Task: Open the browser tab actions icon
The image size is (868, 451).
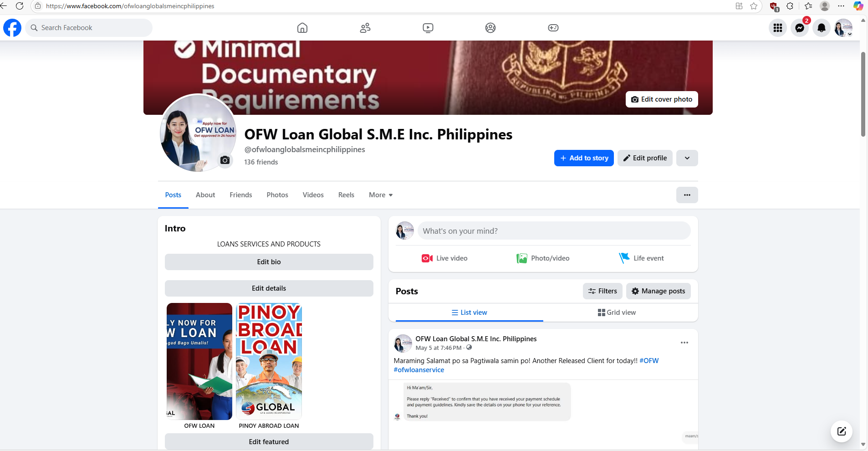Action: [x=739, y=6]
